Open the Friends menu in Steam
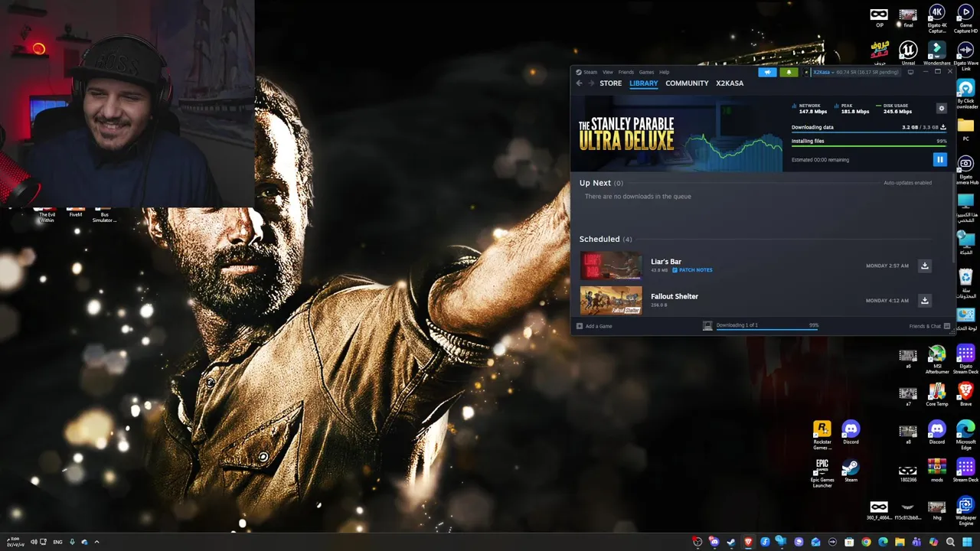 point(626,72)
